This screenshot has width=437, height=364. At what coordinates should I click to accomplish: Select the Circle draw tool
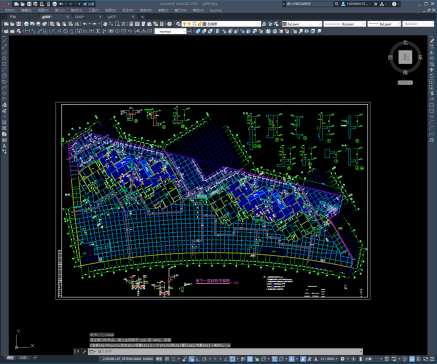point(4,75)
